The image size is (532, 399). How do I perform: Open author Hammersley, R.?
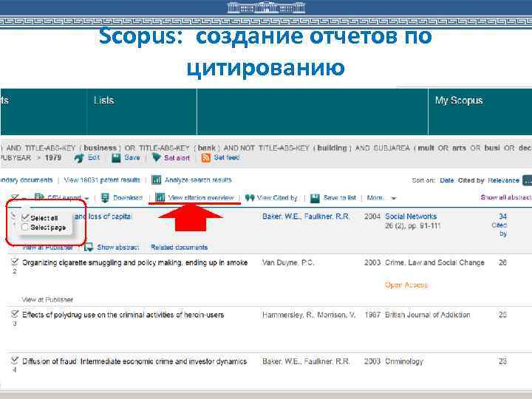click(287, 315)
